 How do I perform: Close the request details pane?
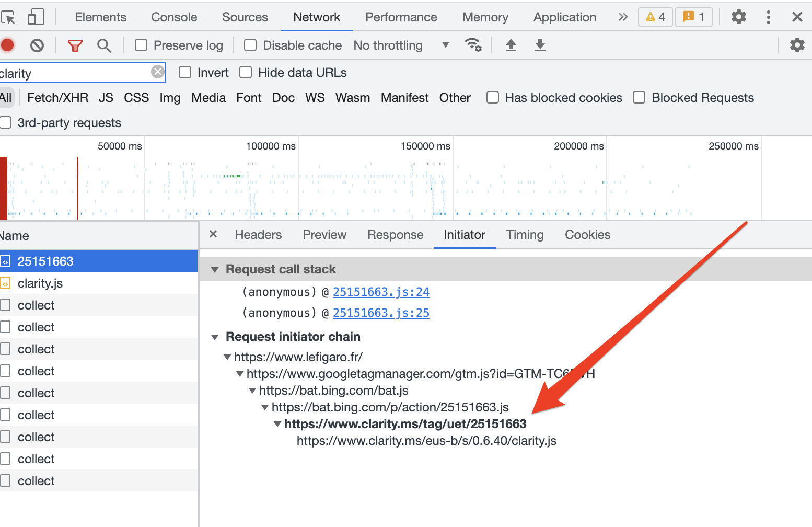(213, 234)
